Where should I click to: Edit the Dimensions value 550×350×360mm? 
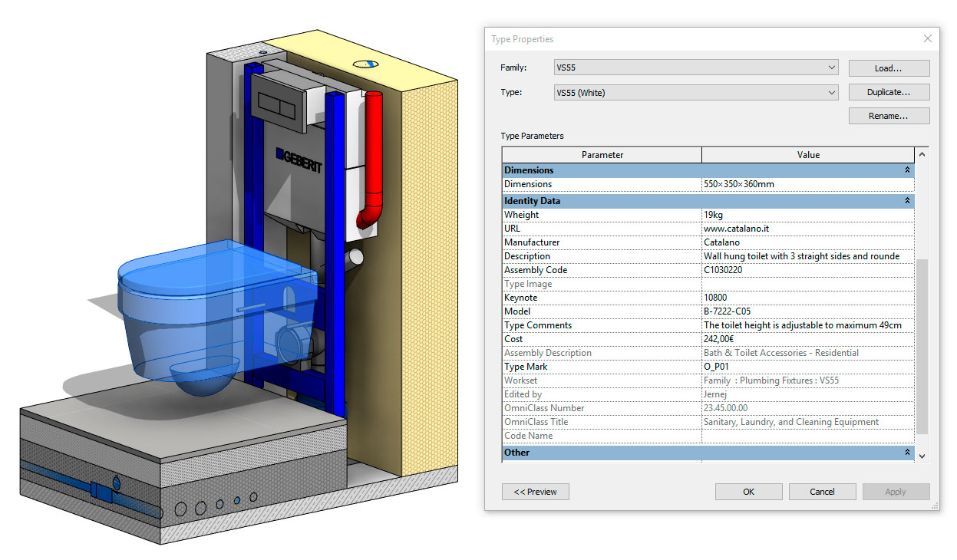pyautogui.click(x=808, y=184)
